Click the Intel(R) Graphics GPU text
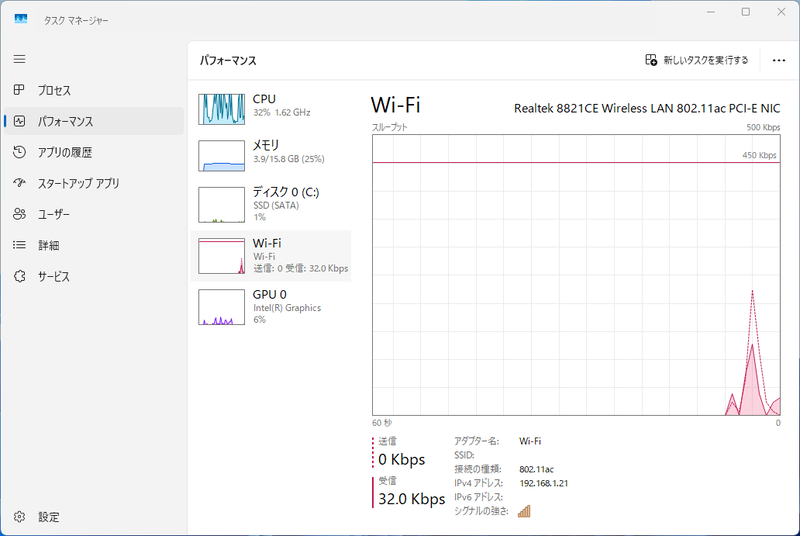Screen dimensions: 800x536 [x=287, y=308]
